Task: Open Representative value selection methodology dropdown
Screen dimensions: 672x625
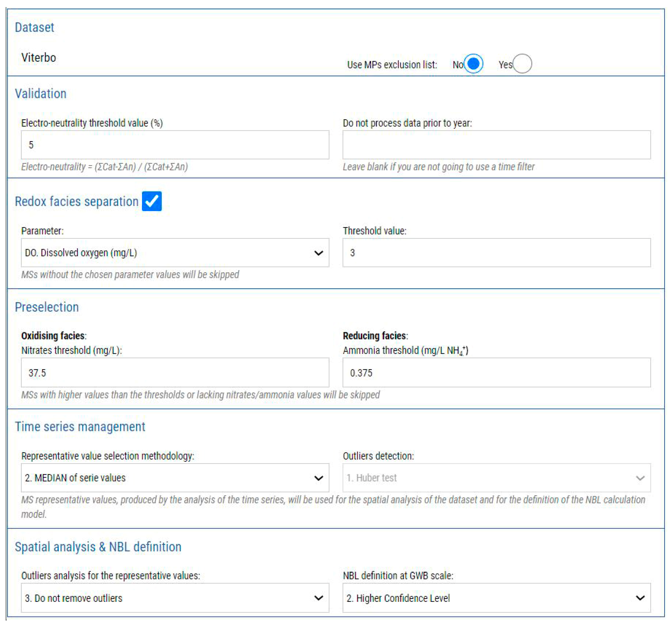Action: pyautogui.click(x=175, y=478)
